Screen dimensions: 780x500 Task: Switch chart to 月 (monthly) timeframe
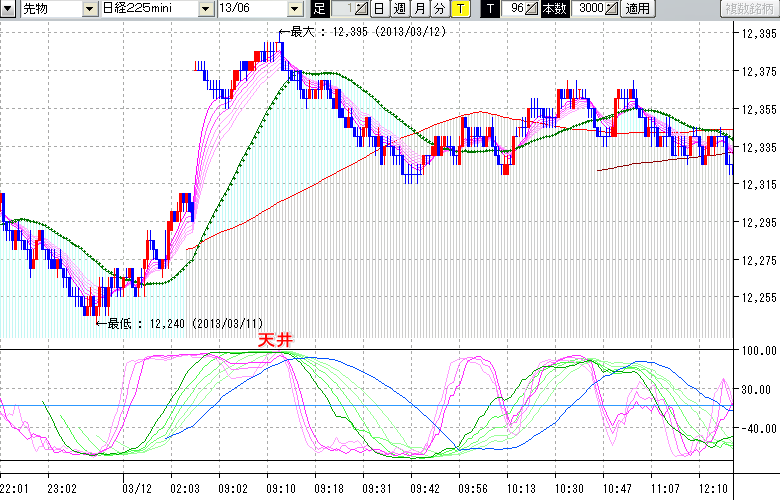(x=419, y=9)
